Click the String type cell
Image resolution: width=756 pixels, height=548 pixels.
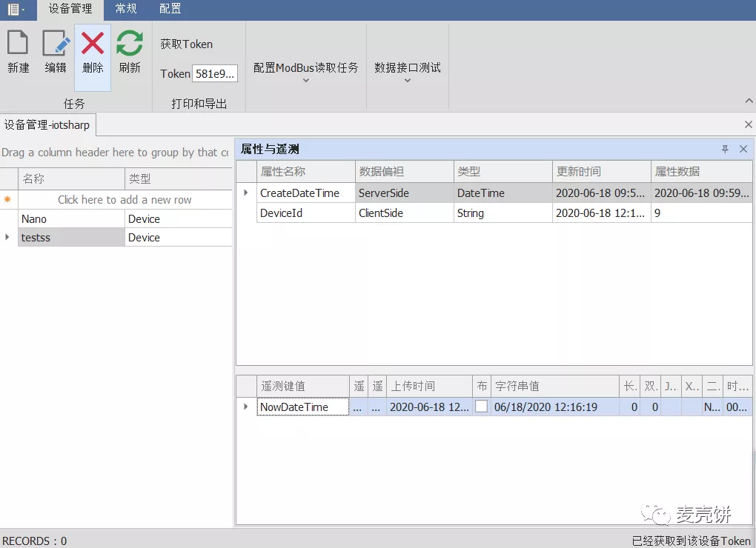503,213
